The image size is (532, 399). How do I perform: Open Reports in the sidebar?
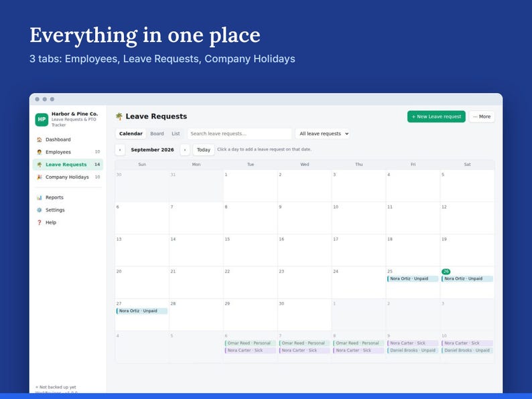click(x=68, y=197)
